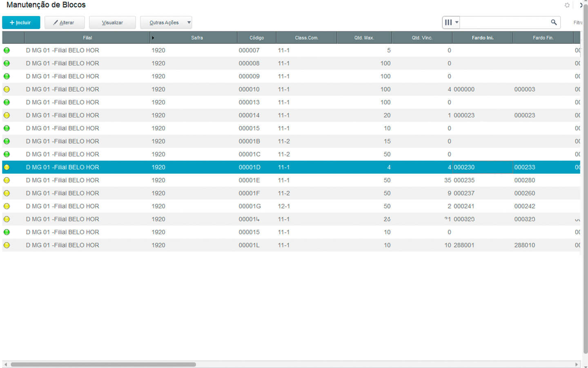The height and width of the screenshot is (368, 588).
Task: Click the green status icon of row 000013
Action: [x=7, y=102]
